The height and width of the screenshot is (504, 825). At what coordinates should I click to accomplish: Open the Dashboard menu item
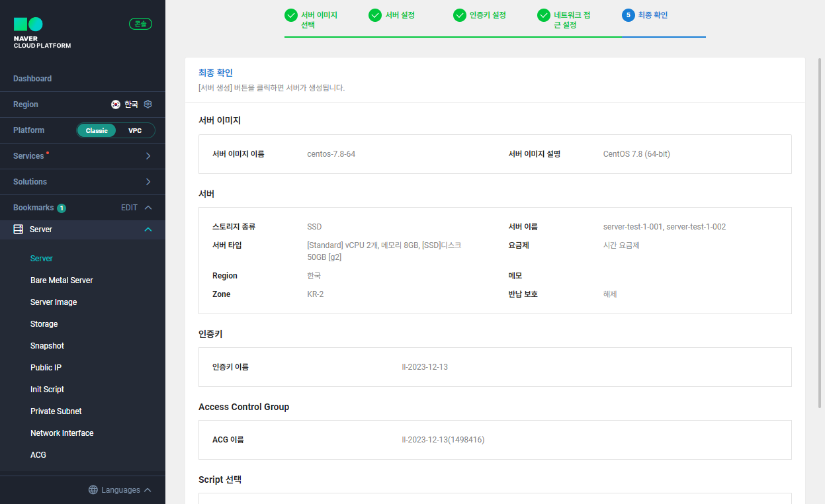pos(32,78)
